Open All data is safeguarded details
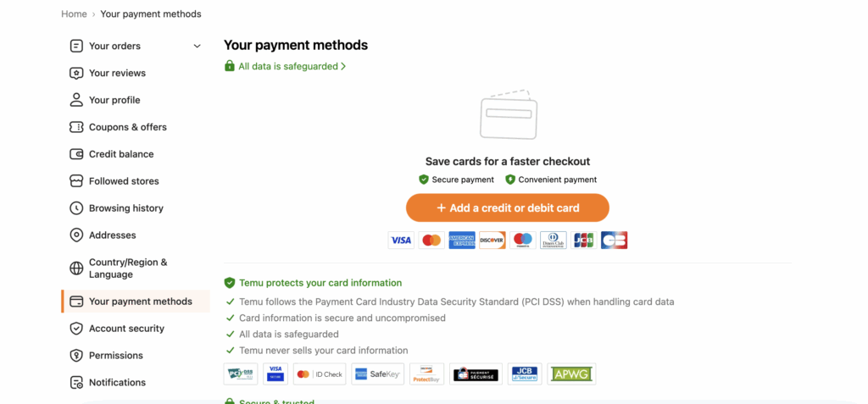 click(287, 66)
